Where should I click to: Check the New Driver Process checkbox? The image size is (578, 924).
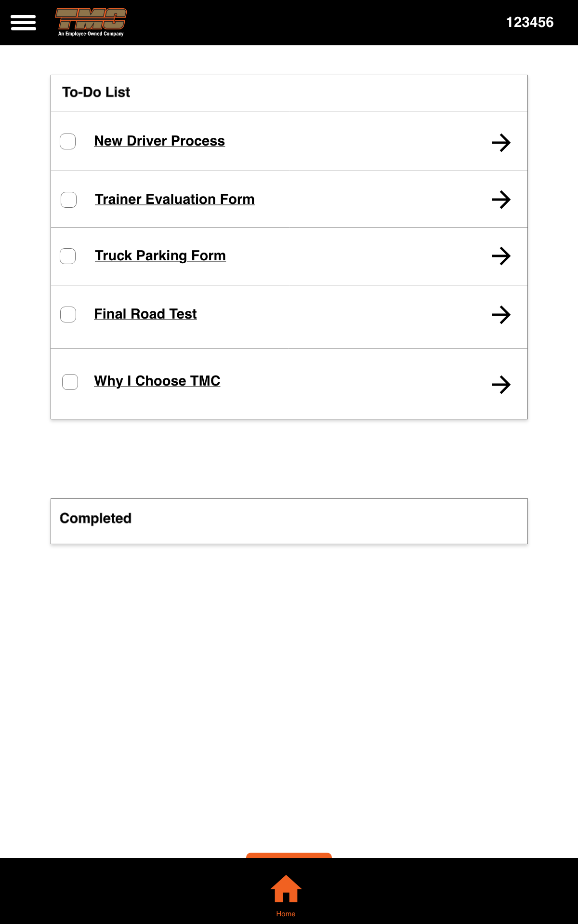(x=68, y=142)
